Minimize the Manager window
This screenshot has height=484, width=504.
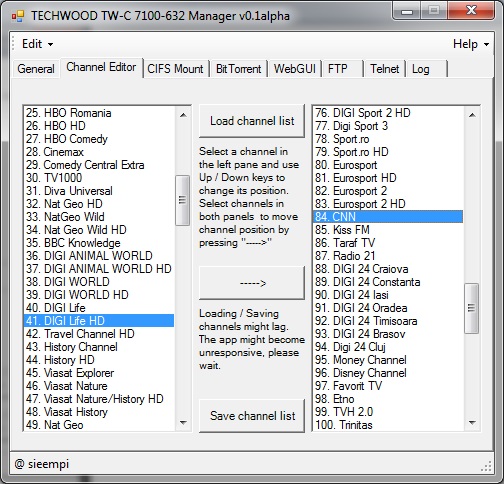[x=407, y=11]
